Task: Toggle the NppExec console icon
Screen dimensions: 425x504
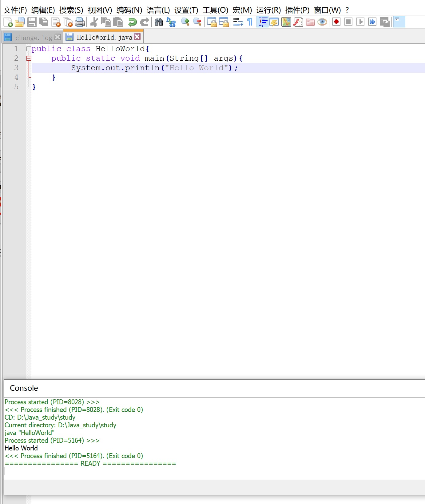Action: click(x=399, y=22)
